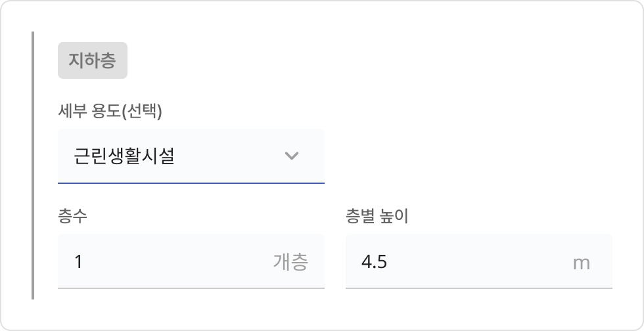Click the 층별 높이 label
Image resolution: width=644 pixels, height=331 pixels.
(x=377, y=216)
